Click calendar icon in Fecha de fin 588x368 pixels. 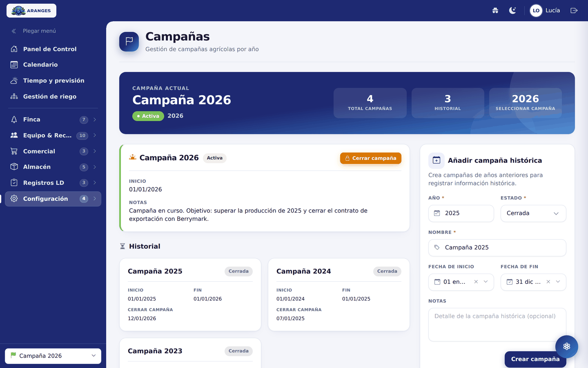510,282
